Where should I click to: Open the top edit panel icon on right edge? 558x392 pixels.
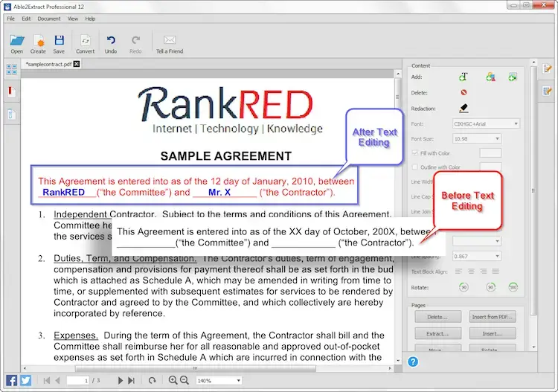tap(548, 68)
